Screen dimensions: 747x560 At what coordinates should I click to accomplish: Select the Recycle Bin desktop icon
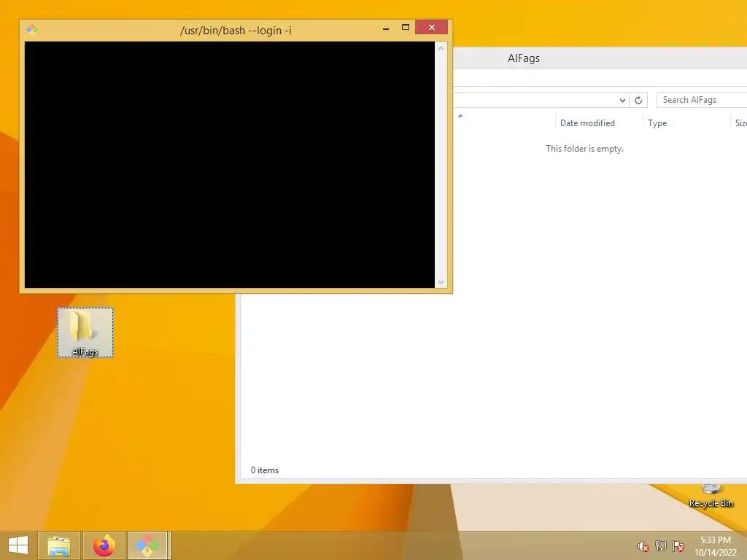(711, 496)
